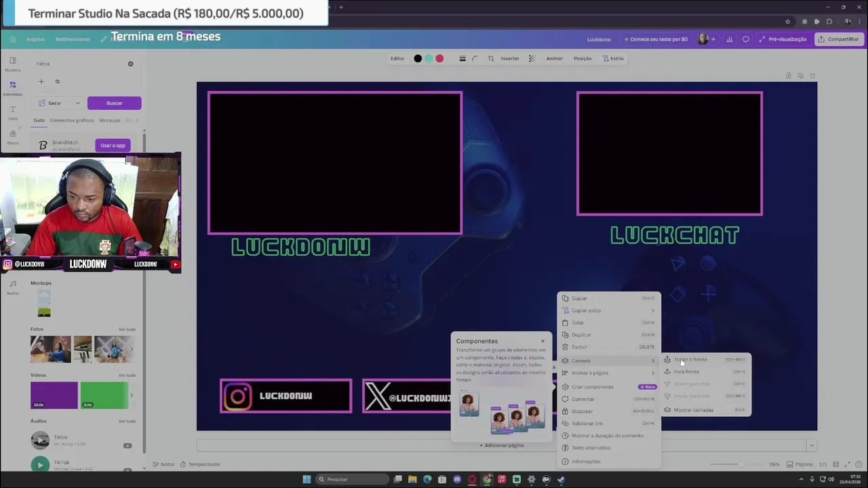The width and height of the screenshot is (868, 488).
Task: Select Copiar in context menu
Action: pos(609,298)
